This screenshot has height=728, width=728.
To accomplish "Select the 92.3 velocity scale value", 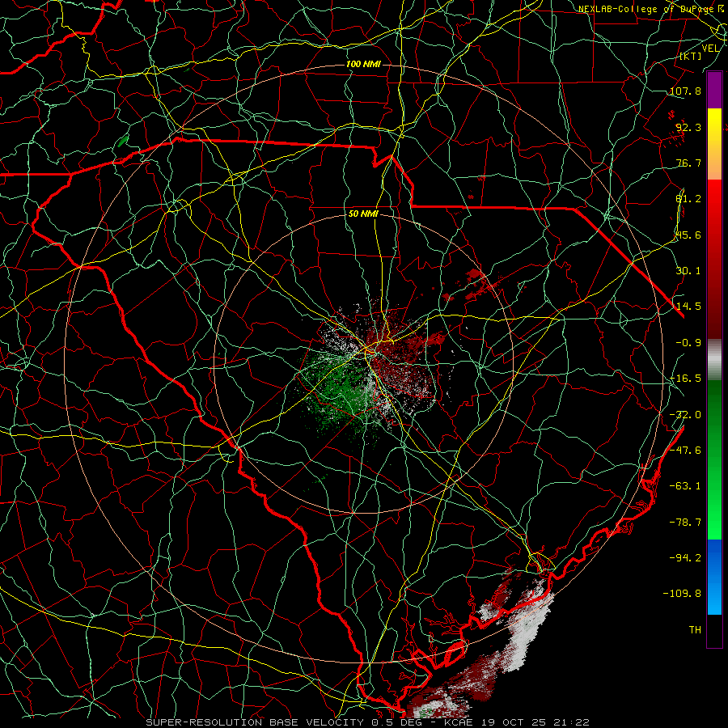I will 688,127.
